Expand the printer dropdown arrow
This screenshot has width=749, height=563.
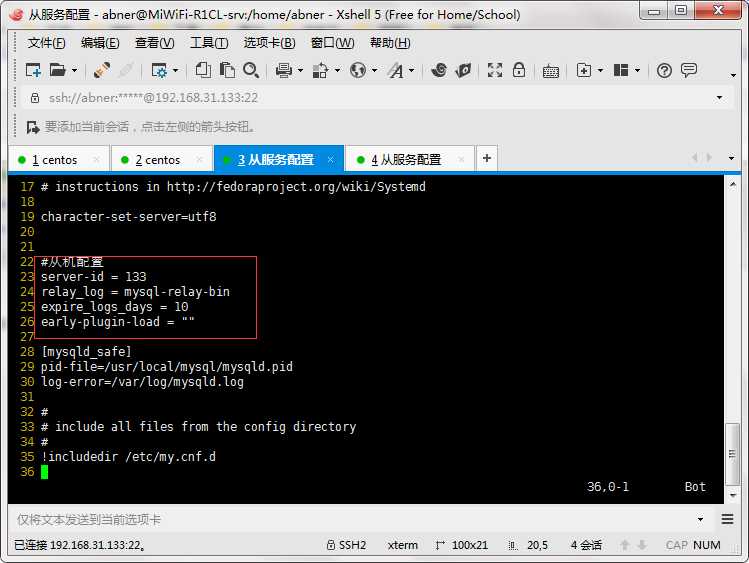[300, 71]
